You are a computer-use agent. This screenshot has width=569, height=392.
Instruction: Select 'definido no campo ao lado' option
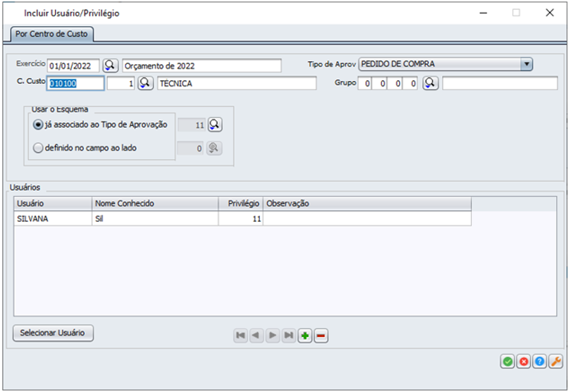[x=38, y=148]
